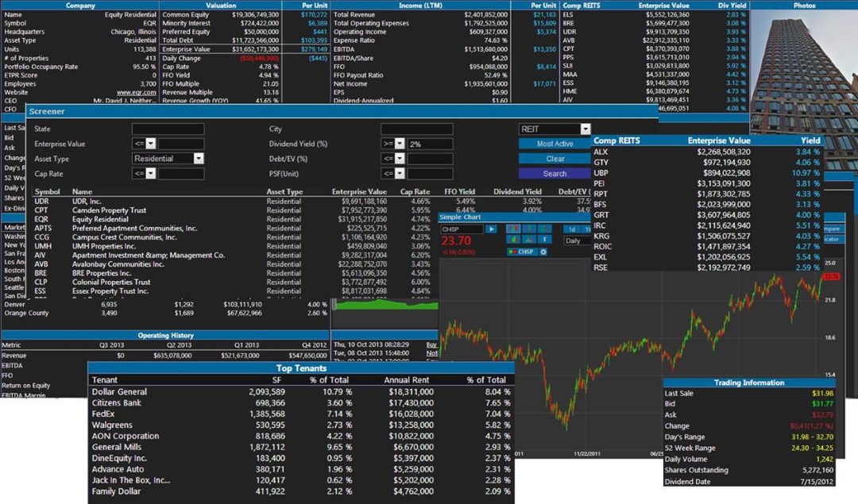Open the Daily interval dropdown in Simple Chart
The width and height of the screenshot is (858, 504).
point(578,240)
